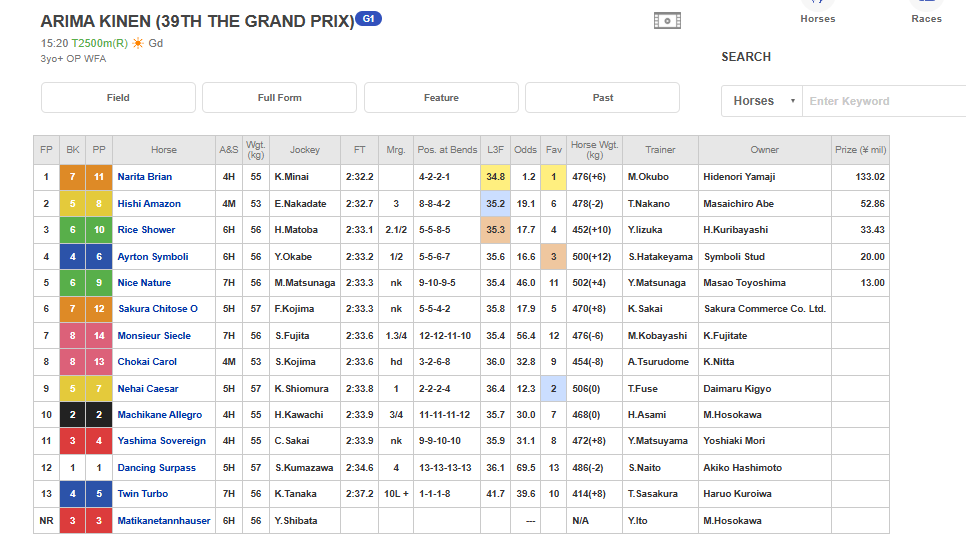
Task: Click the sunny weather icon
Action: [138, 43]
